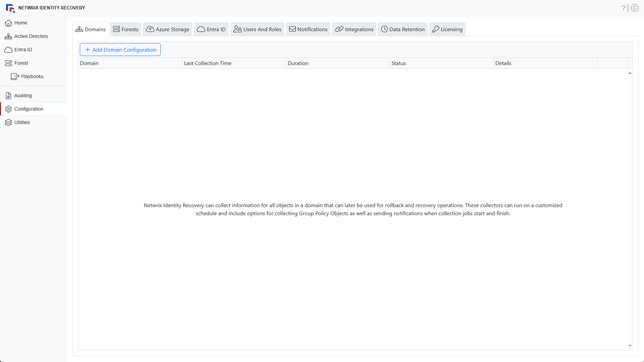Viewport: 644px width, 362px height.
Task: Switch to the Forests tab
Action: [x=126, y=29]
